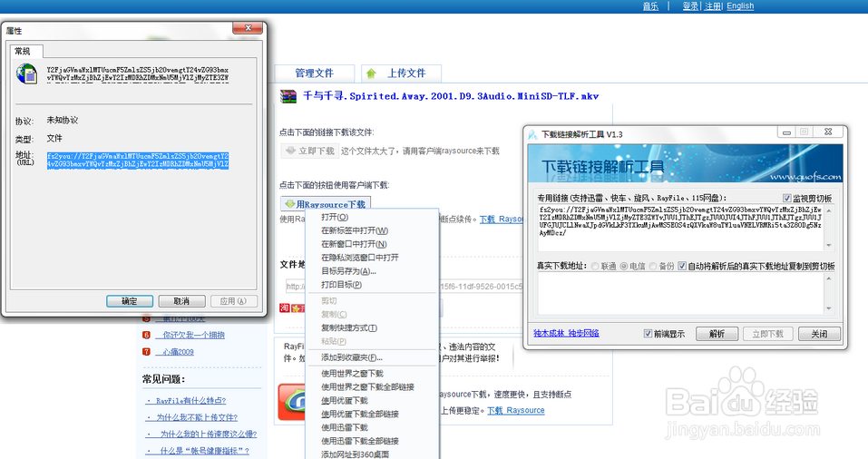
Task: Click the grey arrow icon on 立即下载 web button
Action: click(290, 151)
